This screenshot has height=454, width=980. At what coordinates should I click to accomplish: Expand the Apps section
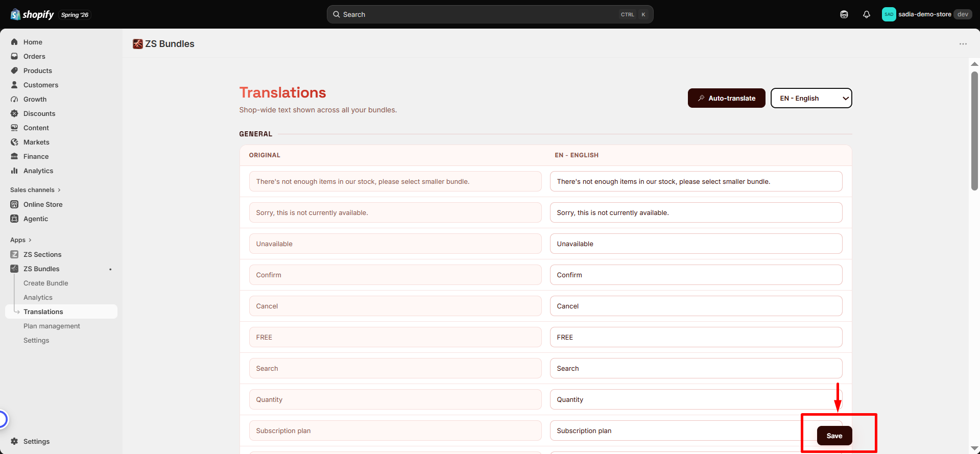pyautogui.click(x=21, y=240)
